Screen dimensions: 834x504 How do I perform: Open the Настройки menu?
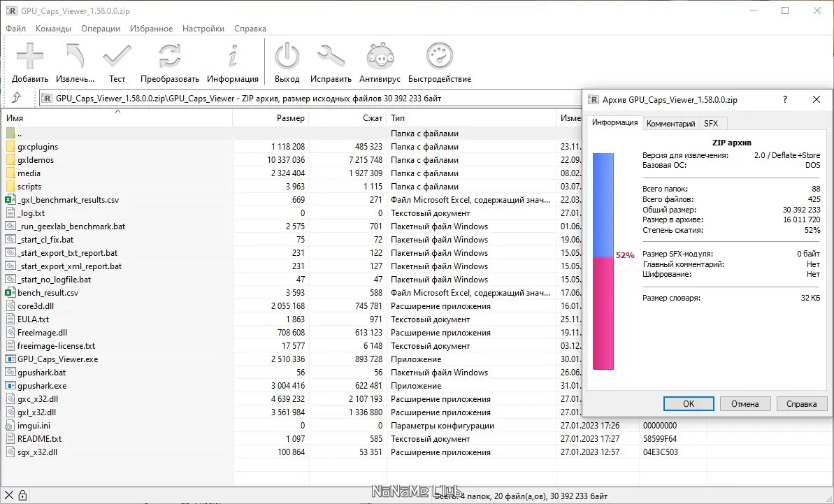point(203,29)
